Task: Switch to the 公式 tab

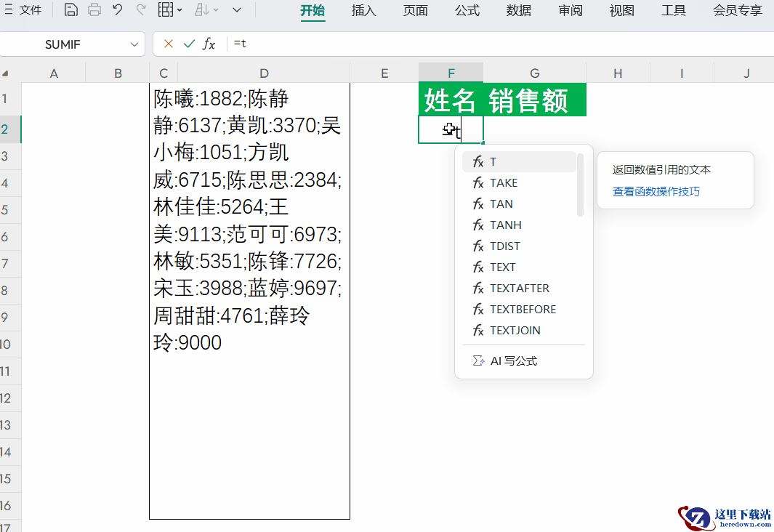Action: (467, 10)
